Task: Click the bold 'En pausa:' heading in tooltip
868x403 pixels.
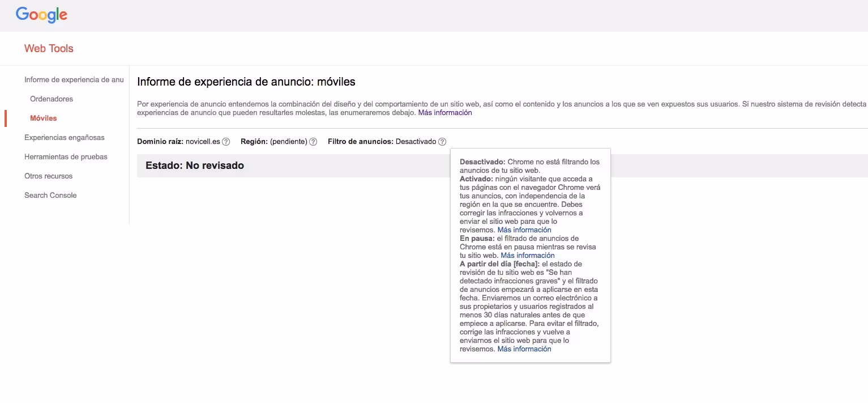Action: pos(477,239)
